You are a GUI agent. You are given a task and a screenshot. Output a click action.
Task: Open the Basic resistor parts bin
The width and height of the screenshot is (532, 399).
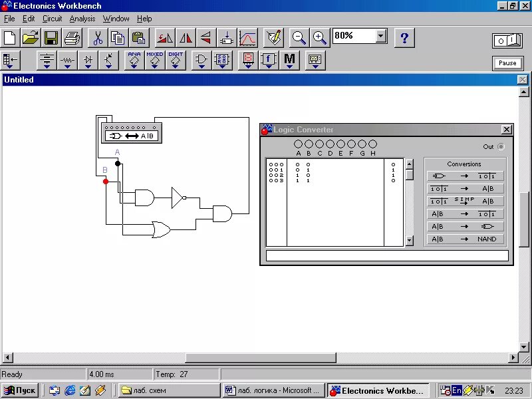pyautogui.click(x=67, y=61)
